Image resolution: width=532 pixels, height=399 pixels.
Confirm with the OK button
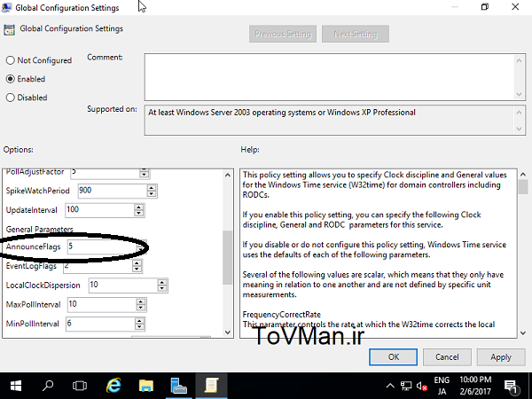pos(393,357)
